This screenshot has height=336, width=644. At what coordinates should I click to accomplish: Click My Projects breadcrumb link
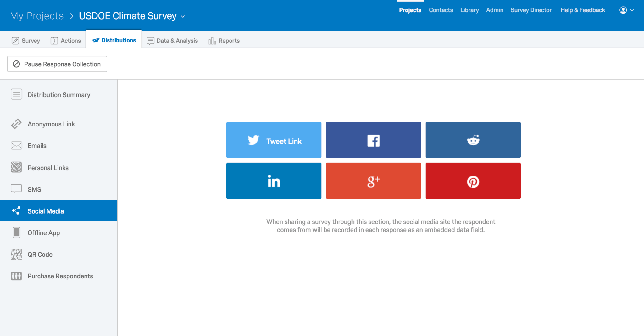click(x=37, y=16)
